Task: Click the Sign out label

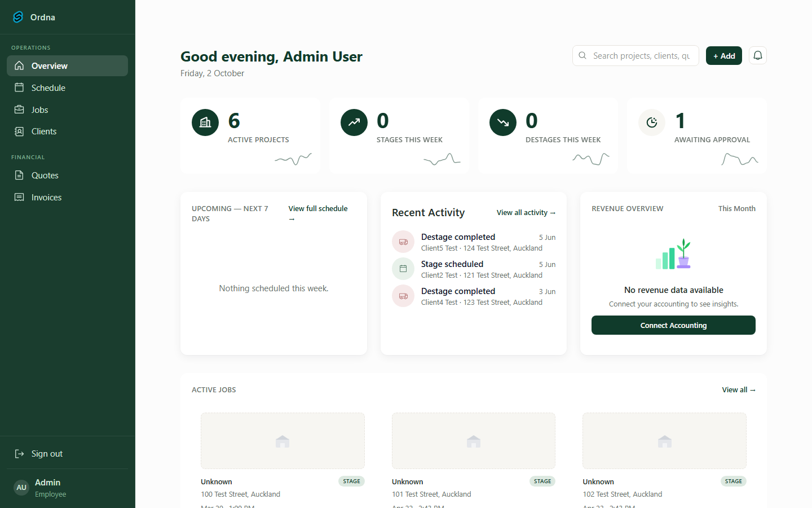Action: (47, 454)
